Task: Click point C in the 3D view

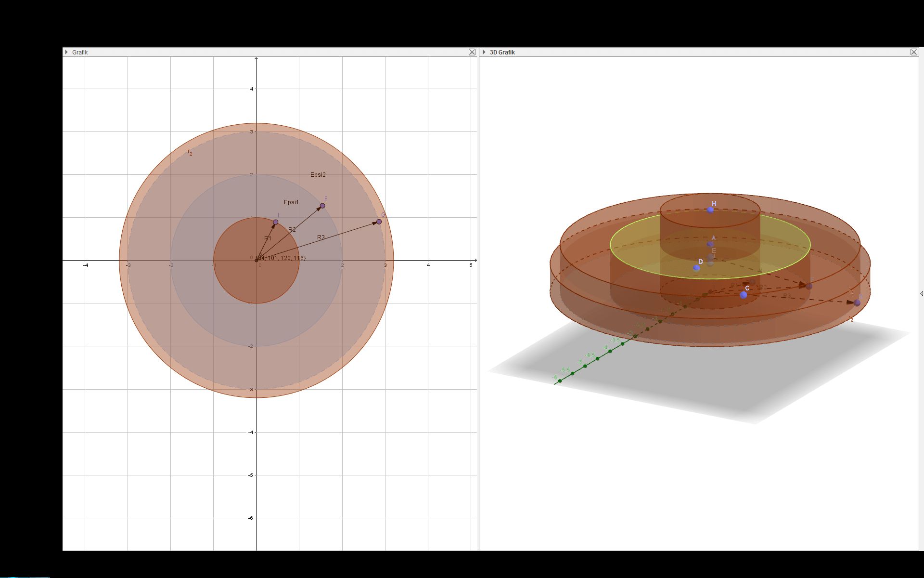Action: click(x=744, y=294)
